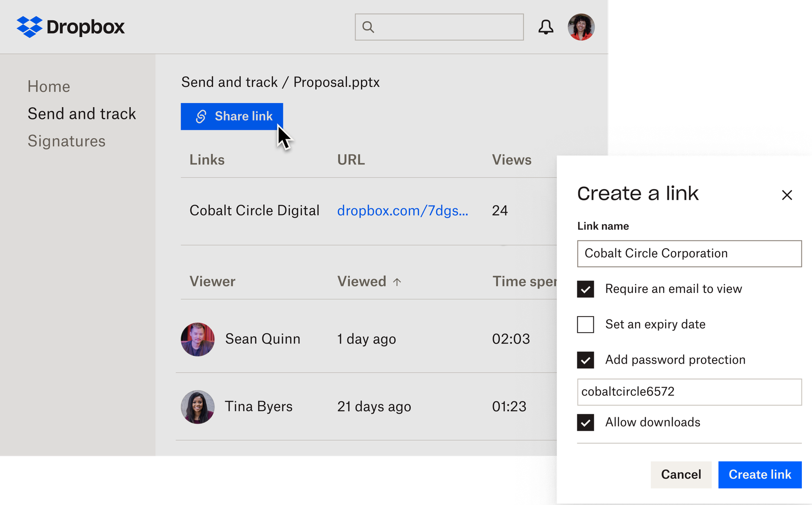Image resolution: width=812 pixels, height=505 pixels.
Task: Edit the Link name field
Action: point(689,254)
